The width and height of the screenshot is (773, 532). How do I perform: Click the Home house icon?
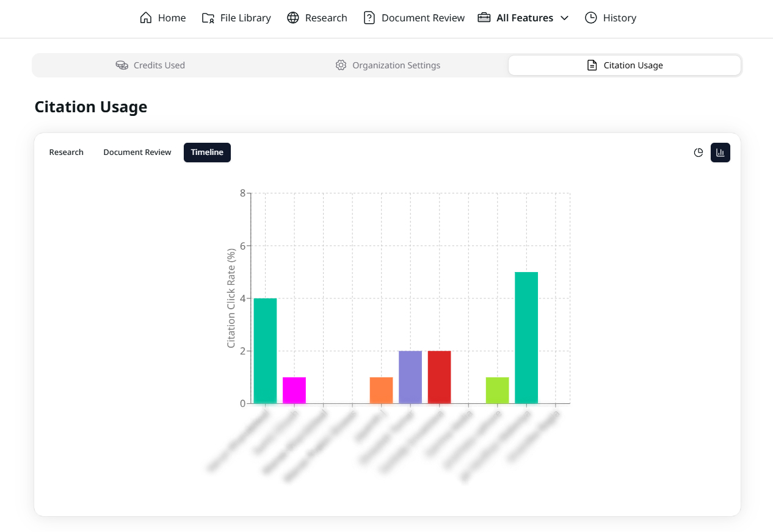(x=145, y=18)
